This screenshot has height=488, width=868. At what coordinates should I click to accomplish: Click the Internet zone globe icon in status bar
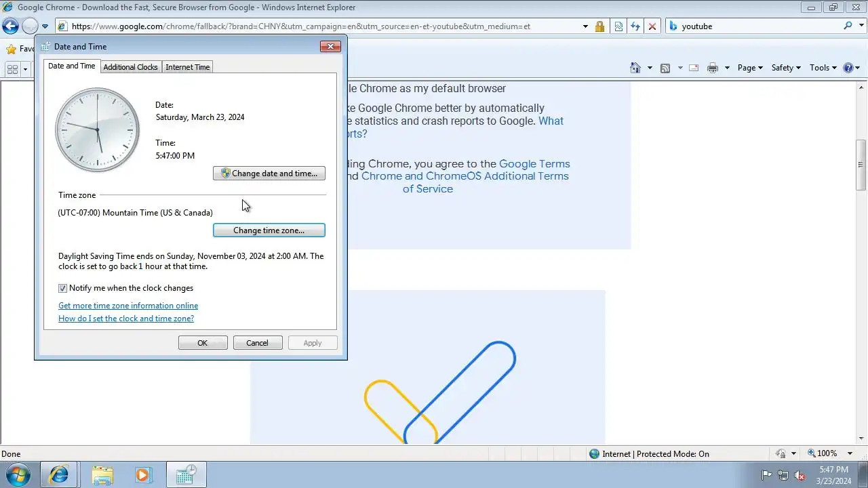pos(595,454)
